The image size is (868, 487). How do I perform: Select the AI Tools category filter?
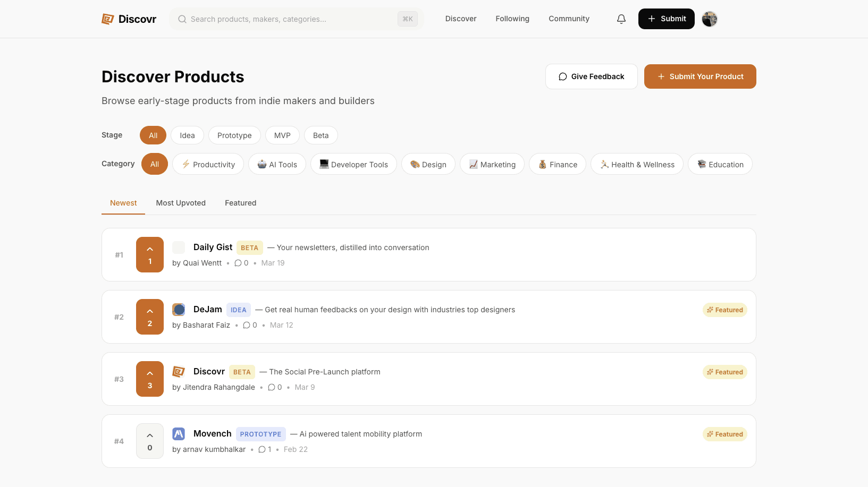coord(277,165)
